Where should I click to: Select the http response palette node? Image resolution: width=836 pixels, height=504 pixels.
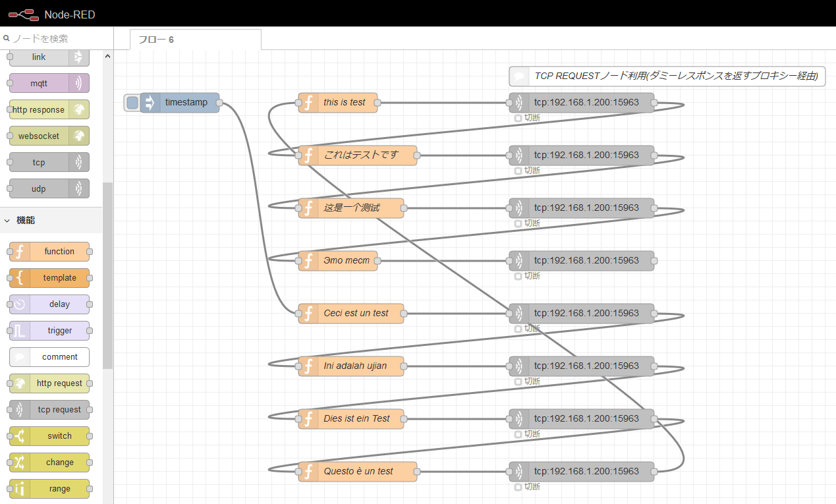(49, 109)
